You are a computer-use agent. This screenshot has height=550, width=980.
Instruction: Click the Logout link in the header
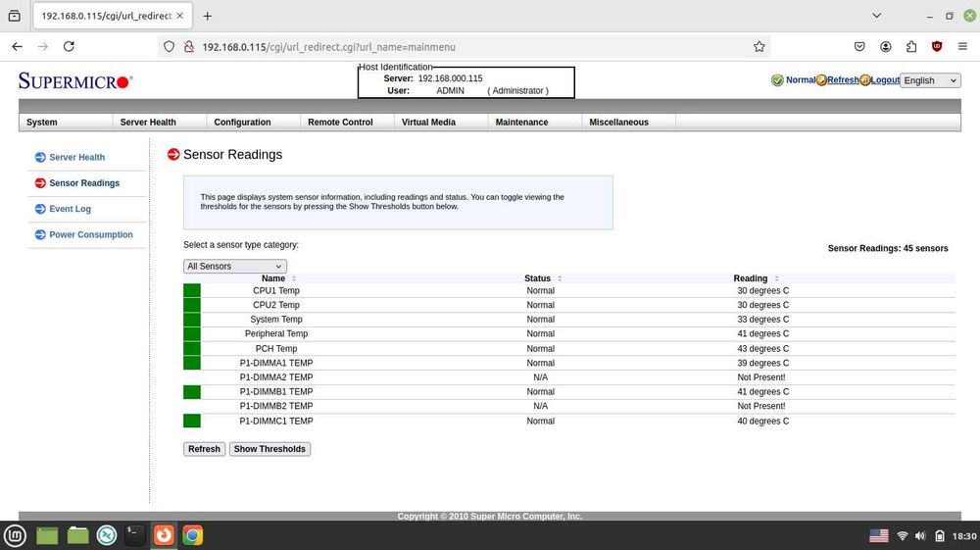[885, 80]
